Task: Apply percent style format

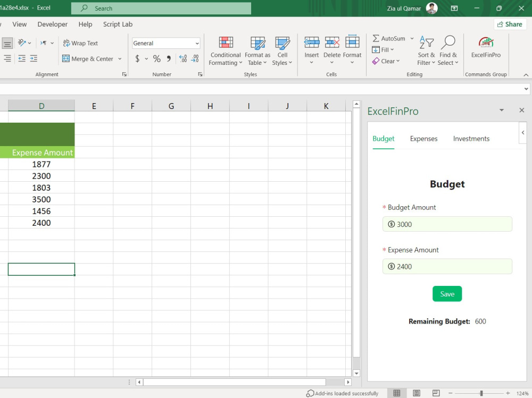Action: pyautogui.click(x=156, y=58)
